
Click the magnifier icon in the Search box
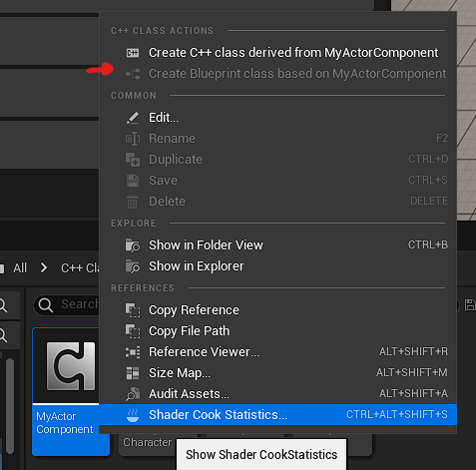[46, 304]
